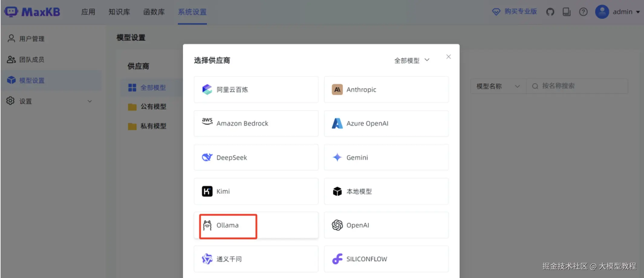Click the 全部模型 grid icon

(x=132, y=88)
